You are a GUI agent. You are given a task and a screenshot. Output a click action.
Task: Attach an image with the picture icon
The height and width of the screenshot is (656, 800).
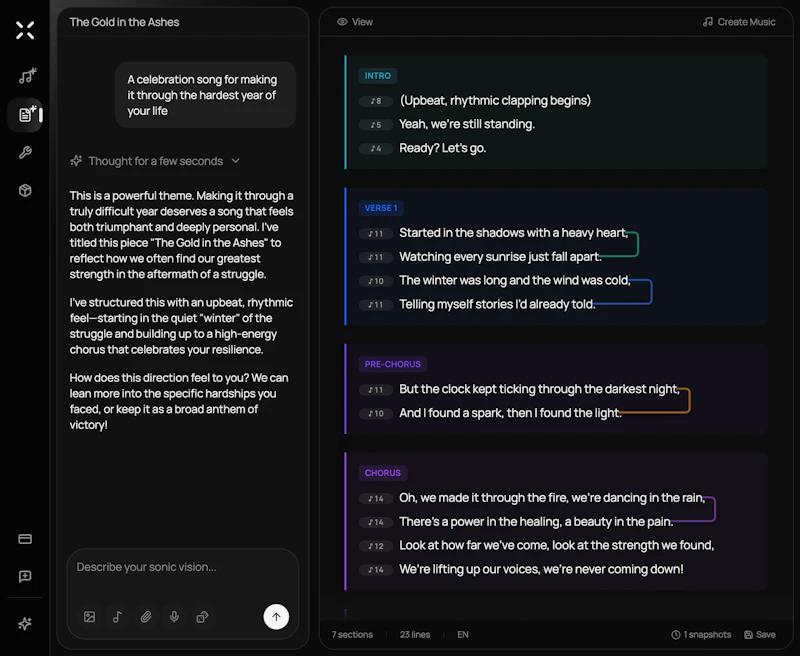pyautogui.click(x=89, y=617)
